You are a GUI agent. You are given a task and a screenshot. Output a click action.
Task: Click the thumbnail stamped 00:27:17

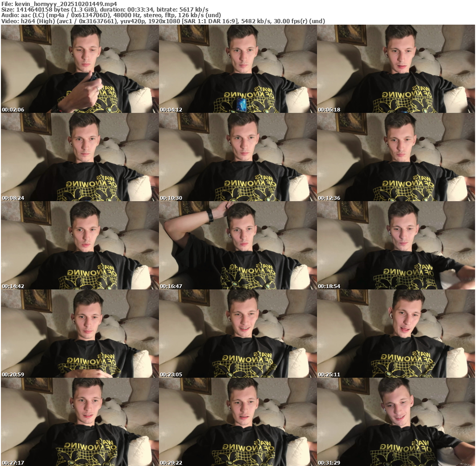[x=80, y=422]
